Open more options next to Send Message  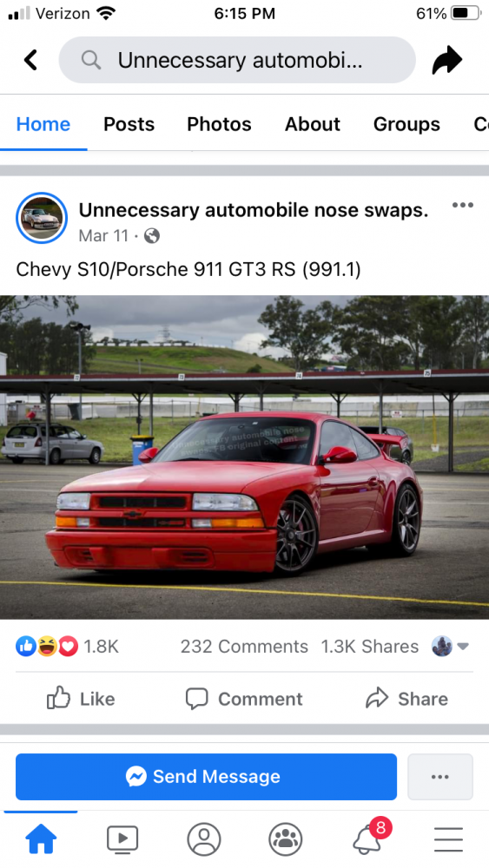coord(440,777)
